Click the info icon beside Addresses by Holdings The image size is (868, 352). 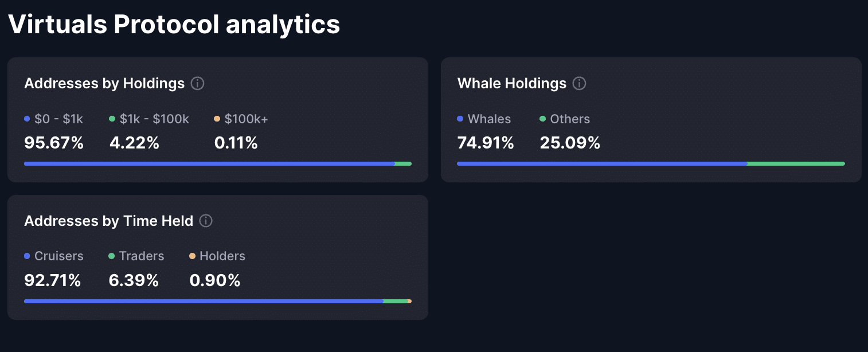[197, 84]
